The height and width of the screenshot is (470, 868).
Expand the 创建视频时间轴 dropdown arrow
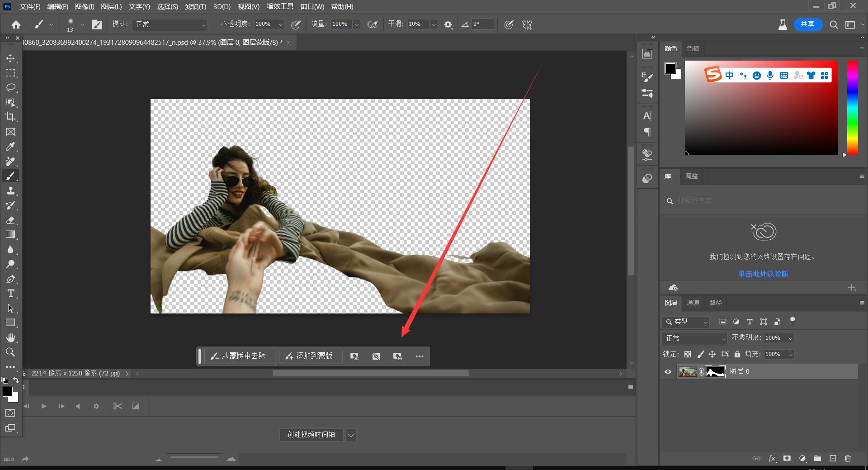coord(351,435)
